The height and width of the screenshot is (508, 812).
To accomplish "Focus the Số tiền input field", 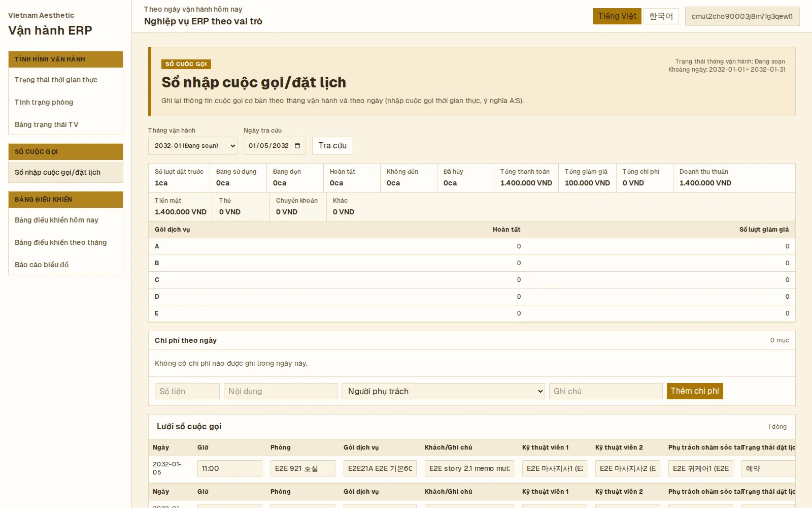I will 187,391.
